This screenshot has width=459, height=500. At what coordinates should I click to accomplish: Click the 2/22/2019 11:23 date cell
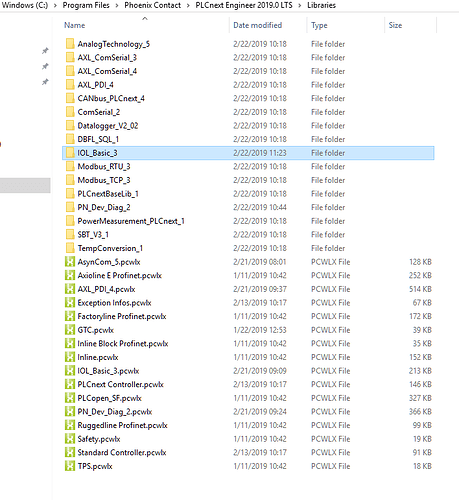click(260, 153)
